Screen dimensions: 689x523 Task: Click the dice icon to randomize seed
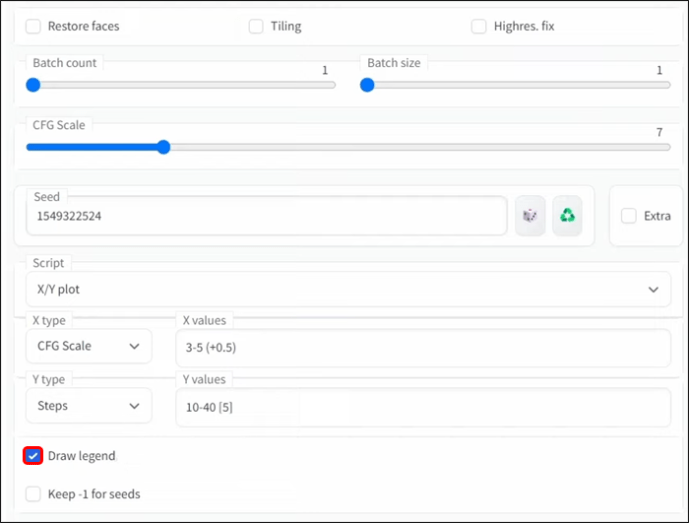point(530,215)
